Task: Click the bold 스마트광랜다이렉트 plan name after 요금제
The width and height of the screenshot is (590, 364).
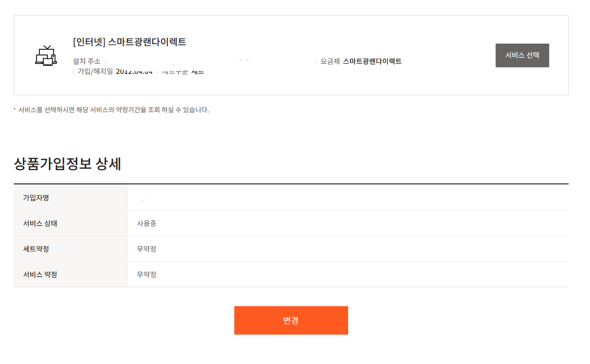Action: coord(372,61)
